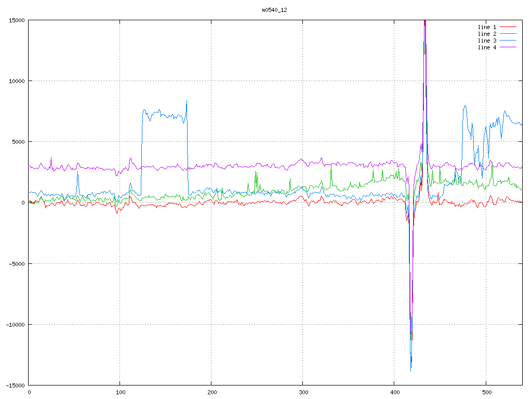Click the purple line 4 legend sample
Screen dimensions: 532x399
(x=508, y=47)
